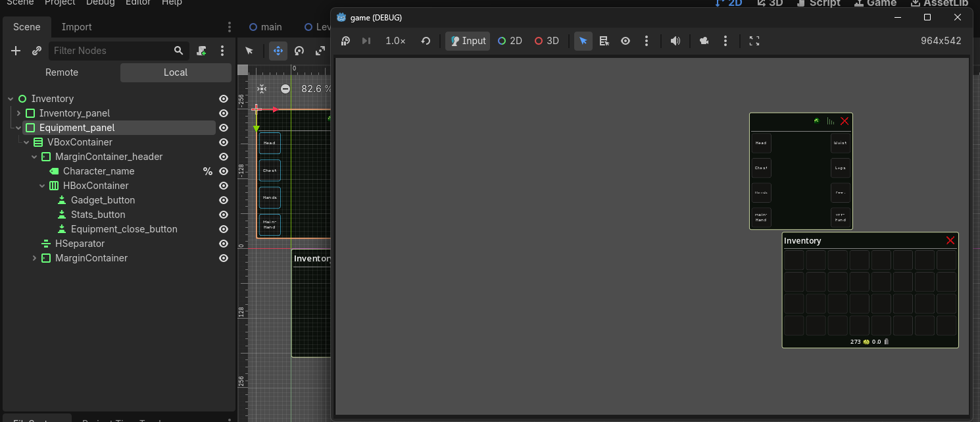Open the main scene tab
The height and width of the screenshot is (422, 980).
click(x=266, y=27)
